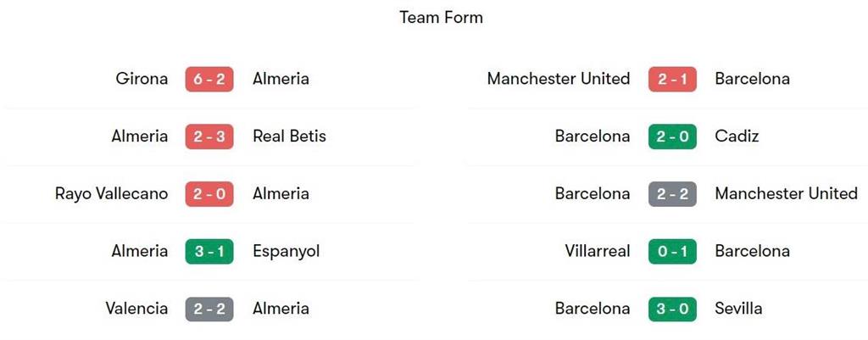
Task: Open the 2 - 1 Manchester United vs Barcelona result
Action: (672, 79)
